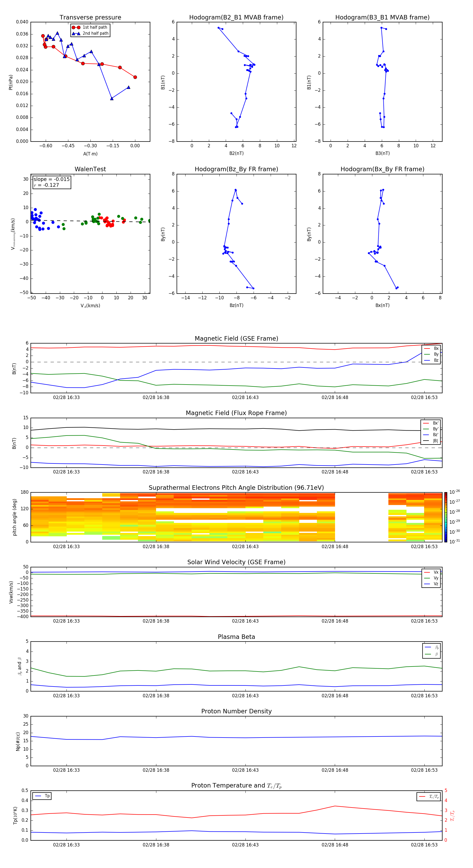Select the "r = -0.127" annotation

coord(47,185)
